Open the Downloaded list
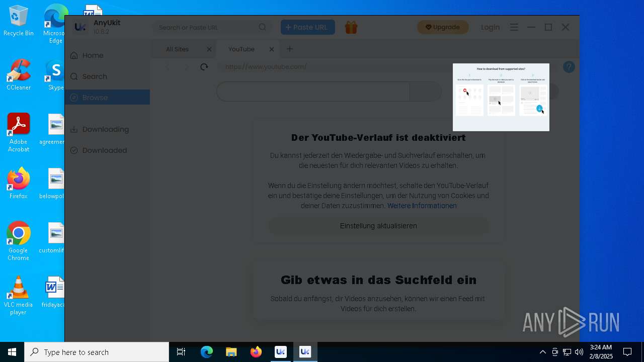644x362 pixels. pos(107,150)
